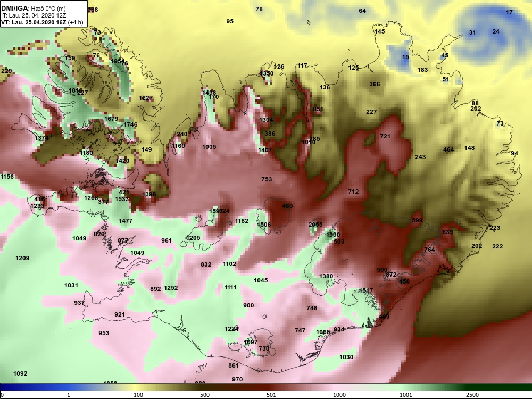Screen dimensions: 532x399
Task: Click the value 900 on the map
Action: [248, 305]
